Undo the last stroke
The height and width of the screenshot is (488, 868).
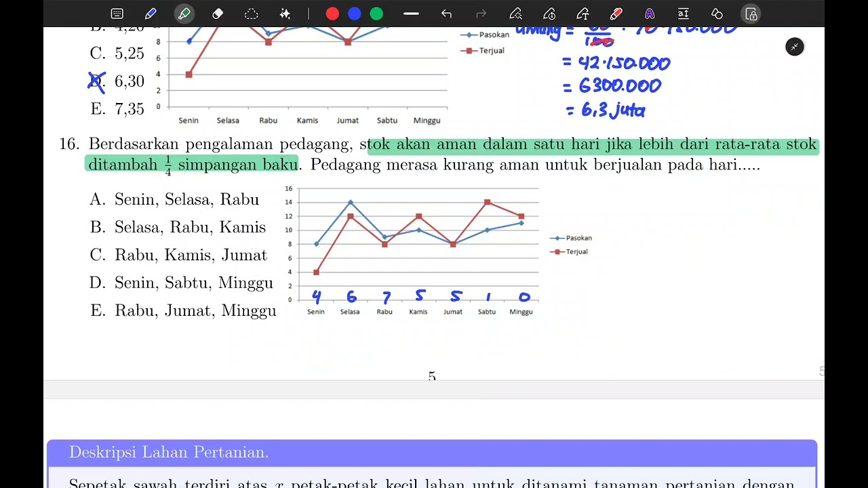click(x=446, y=14)
